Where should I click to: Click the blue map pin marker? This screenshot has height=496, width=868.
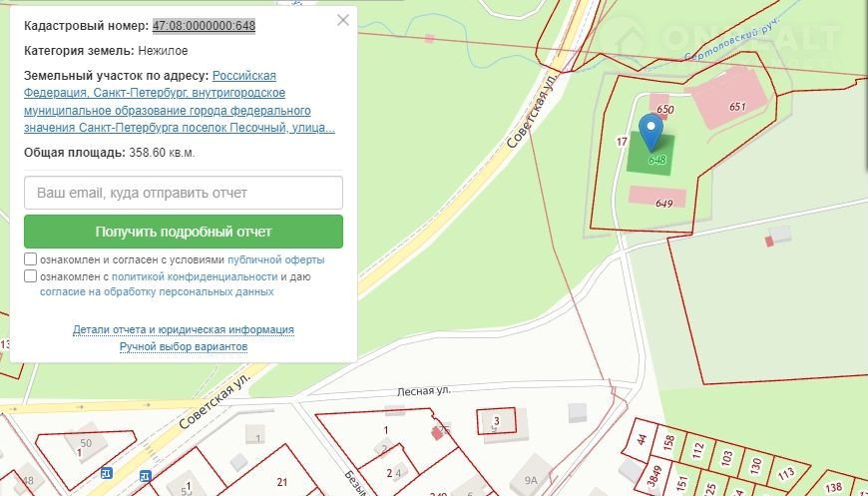pos(651,131)
